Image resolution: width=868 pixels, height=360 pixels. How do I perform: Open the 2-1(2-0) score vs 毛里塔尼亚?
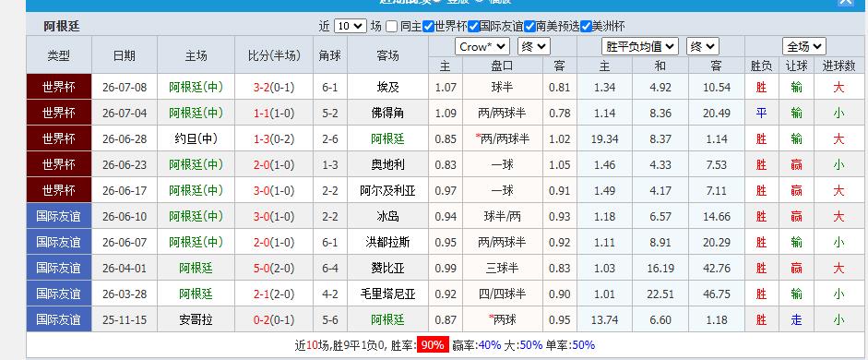[x=274, y=294]
